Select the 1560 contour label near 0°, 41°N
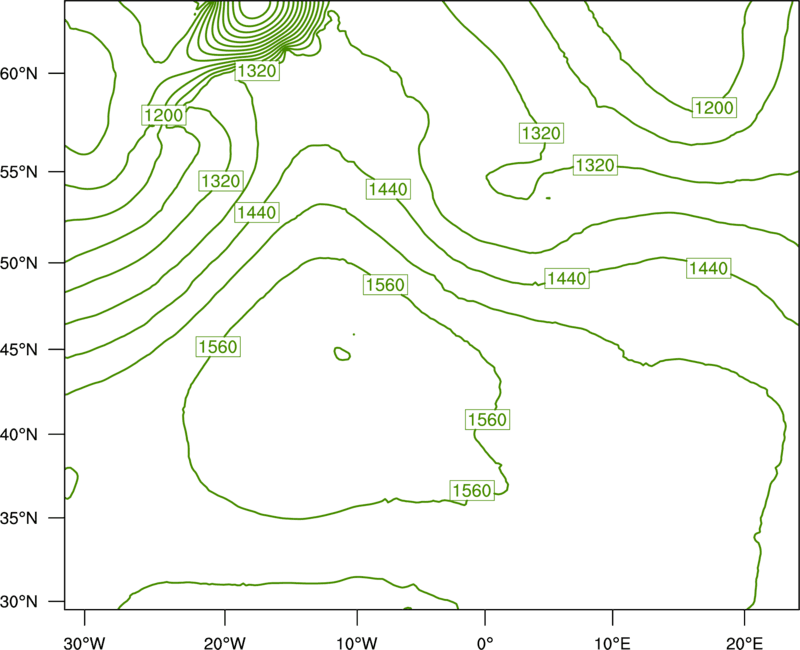Image resolution: width=800 pixels, height=650 pixels. [487, 420]
